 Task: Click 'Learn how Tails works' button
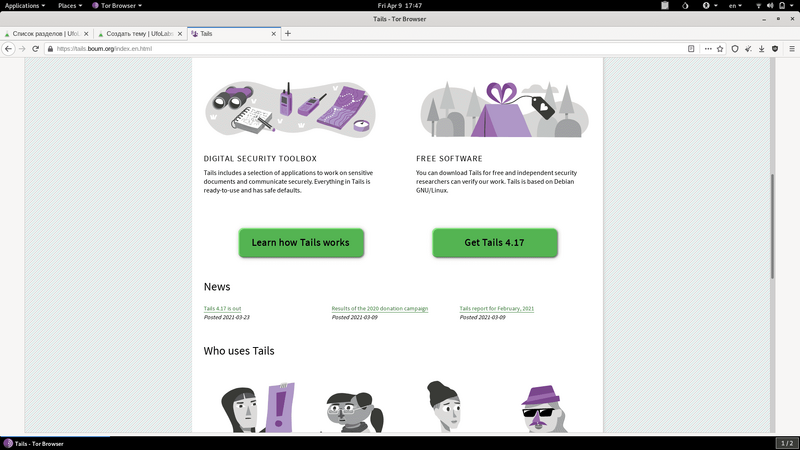pyautogui.click(x=301, y=243)
